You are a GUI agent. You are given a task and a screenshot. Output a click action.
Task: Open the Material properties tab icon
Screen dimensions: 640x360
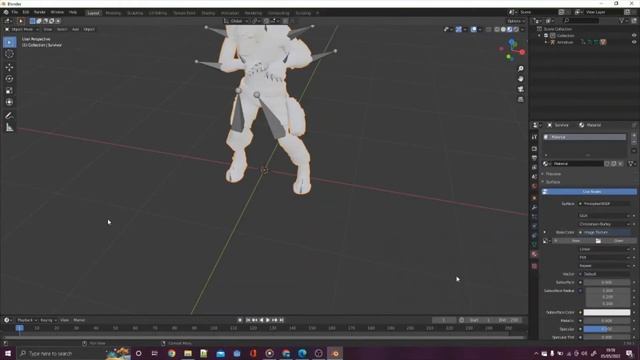click(534, 254)
